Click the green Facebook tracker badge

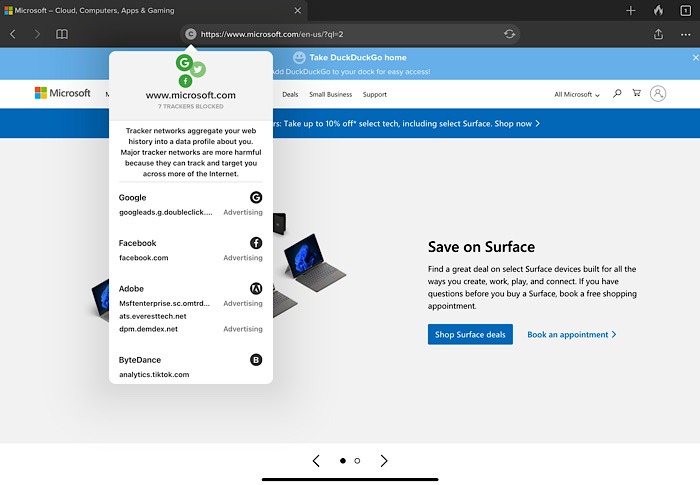(x=185, y=81)
